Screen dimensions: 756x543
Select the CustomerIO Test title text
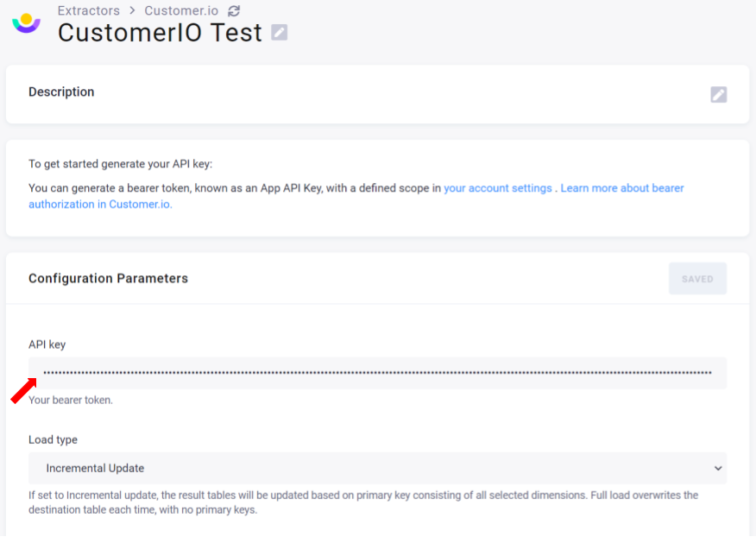coord(160,33)
